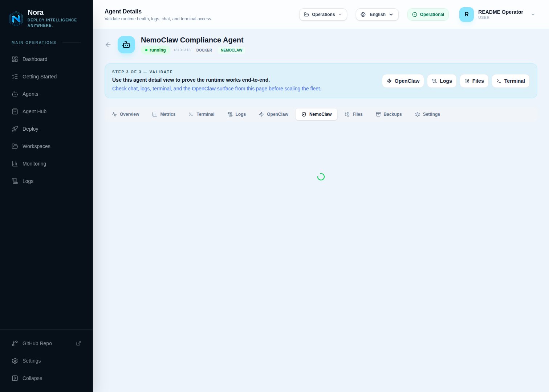The image size is (549, 392).
Task: Click folder icon in Operations selector
Action: [x=306, y=15]
